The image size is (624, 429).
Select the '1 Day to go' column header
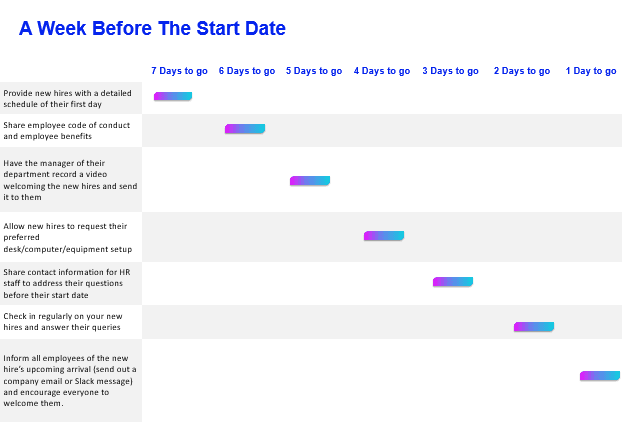click(591, 71)
